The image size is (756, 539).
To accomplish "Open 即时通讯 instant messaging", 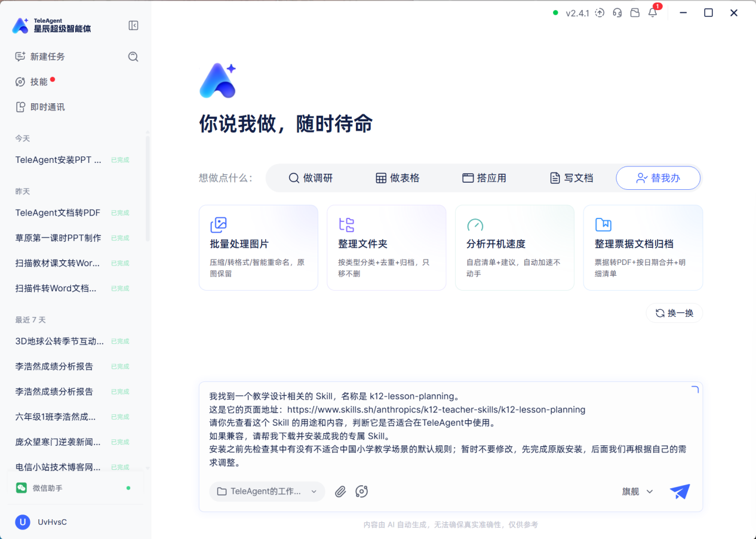I will (x=40, y=107).
